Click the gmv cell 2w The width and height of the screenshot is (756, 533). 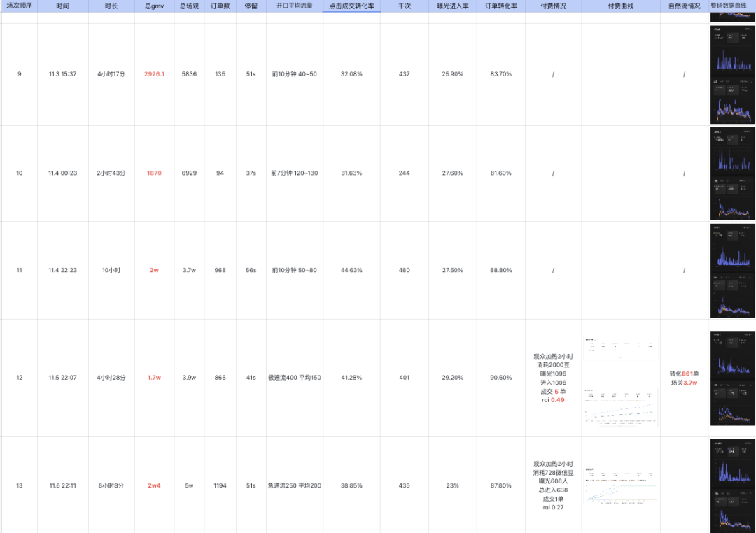coord(154,271)
